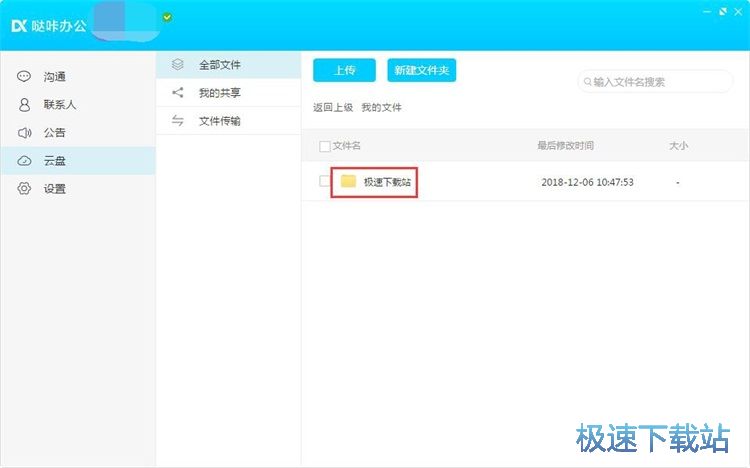Click the 哒咔办公 logo
The image size is (750, 468).
point(48,25)
